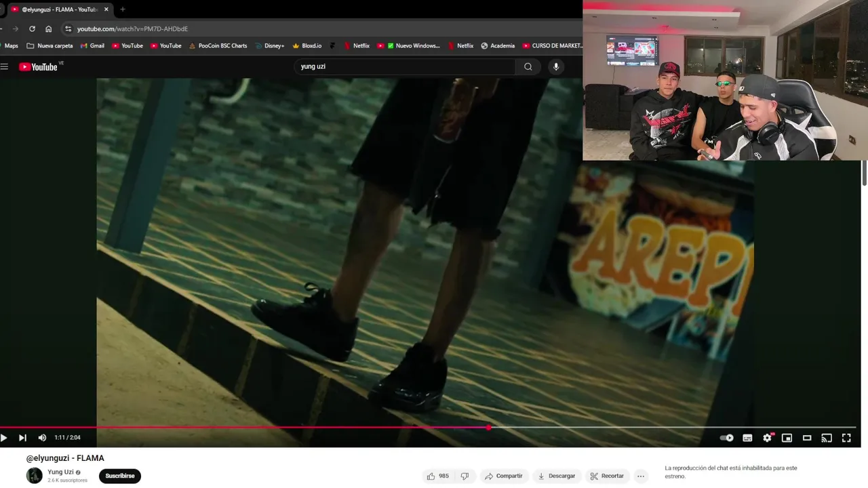Subscribe with the Suscribirse button
Screen dimensions: 868x488
pyautogui.click(x=120, y=476)
